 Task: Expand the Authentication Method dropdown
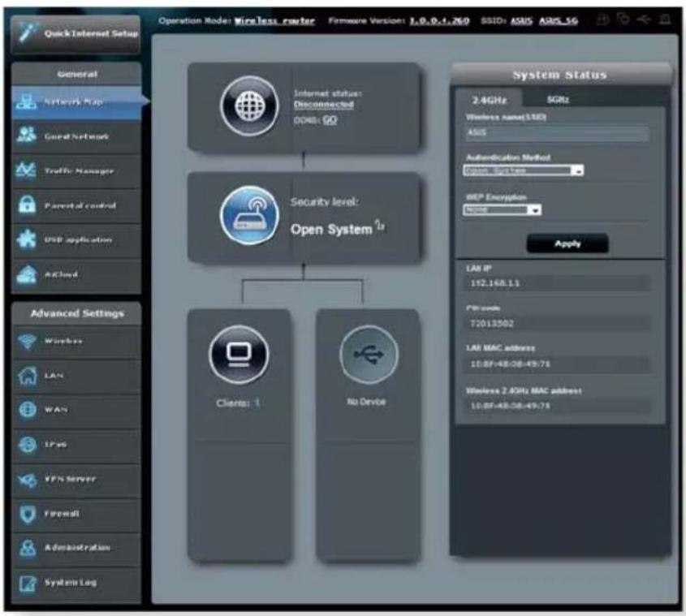coord(524,170)
